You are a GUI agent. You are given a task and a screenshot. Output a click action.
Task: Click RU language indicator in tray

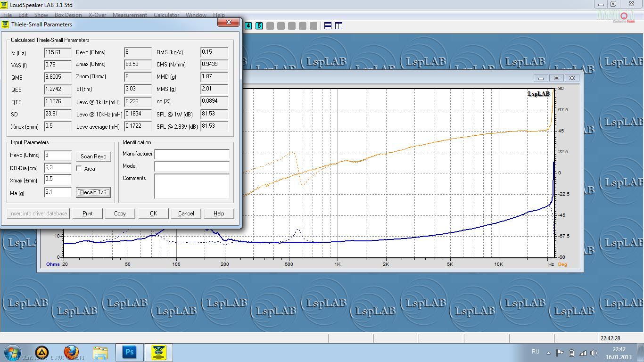tap(536, 352)
